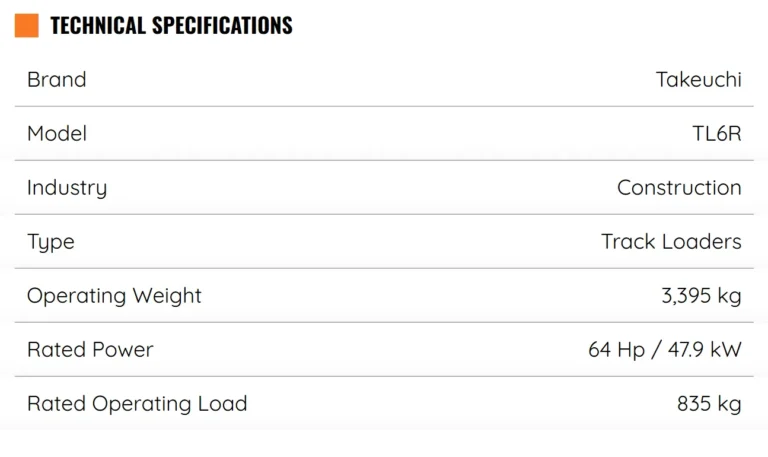Select the Brand row label
Viewport: 768px width, 457px height.
click(57, 80)
